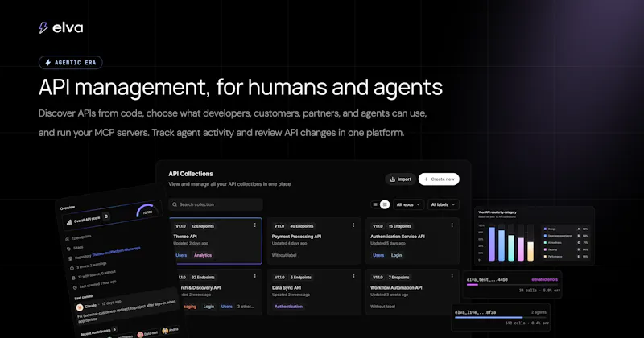The height and width of the screenshot is (338, 644).
Task: Click the Claude avatar in Last commit
Action: [79, 307]
